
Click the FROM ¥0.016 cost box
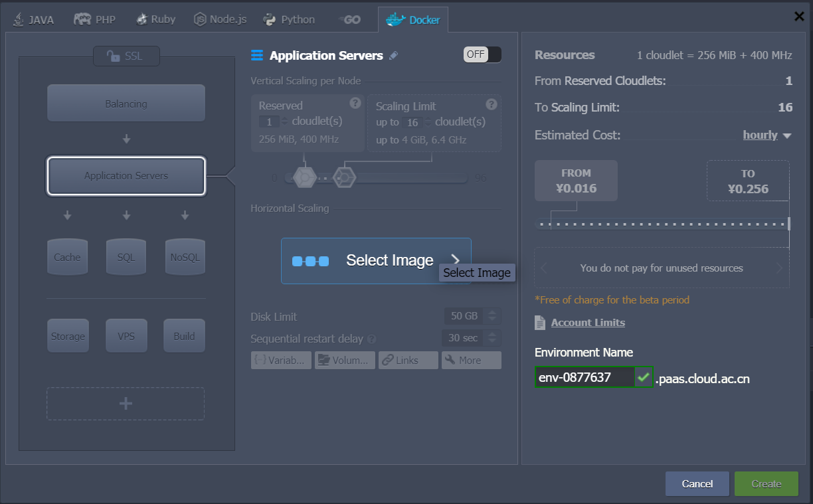(576, 181)
